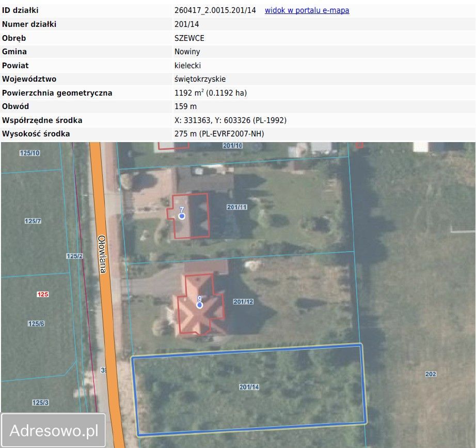Click the Obwód value 159 m
The image size is (476, 448).
tap(185, 106)
